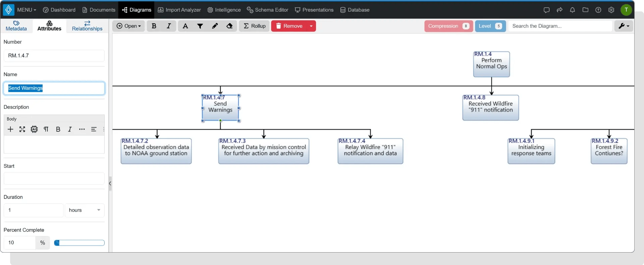The image size is (644, 265).
Task: Toggle bold in diagram toolbar
Action: click(154, 26)
